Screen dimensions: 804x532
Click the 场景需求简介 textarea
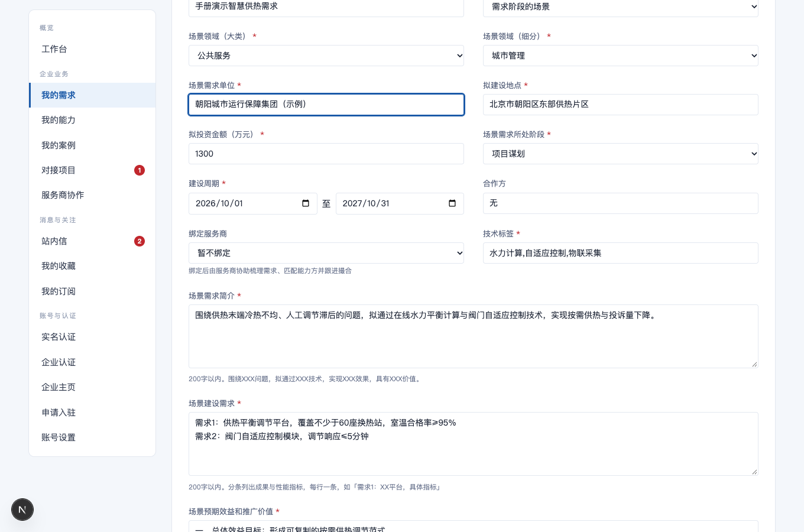click(474, 336)
